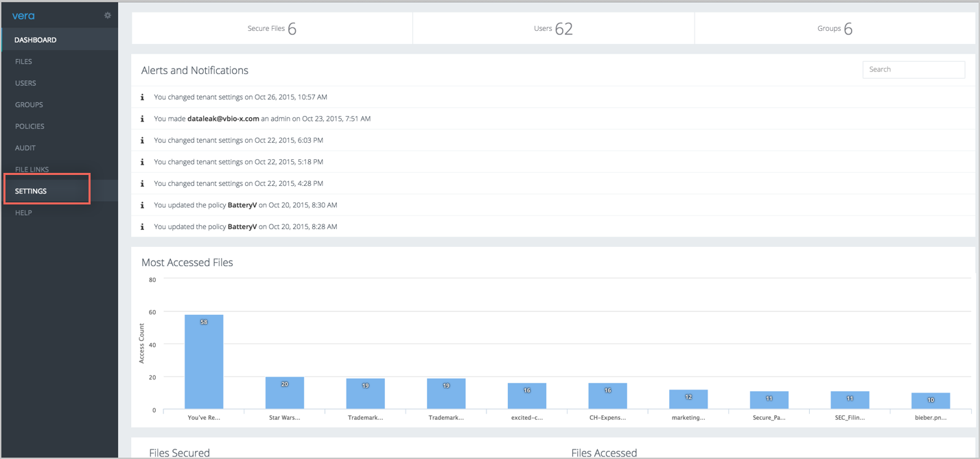Click the Star Wars bar in chart
980x459 pixels.
click(284, 393)
